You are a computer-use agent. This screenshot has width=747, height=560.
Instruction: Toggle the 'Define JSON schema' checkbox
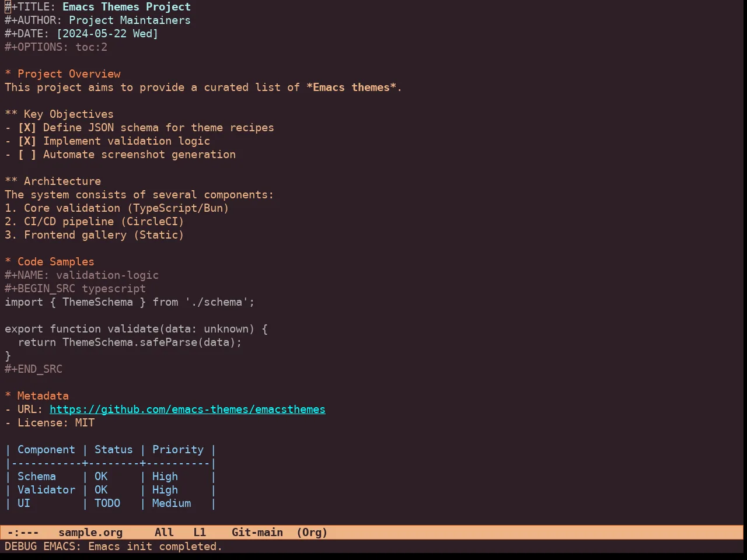[x=27, y=128]
